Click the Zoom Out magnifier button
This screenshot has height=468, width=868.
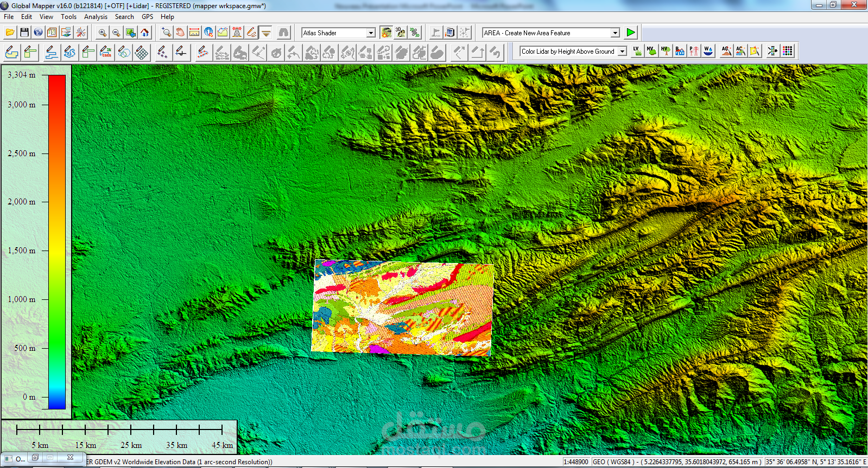click(116, 33)
